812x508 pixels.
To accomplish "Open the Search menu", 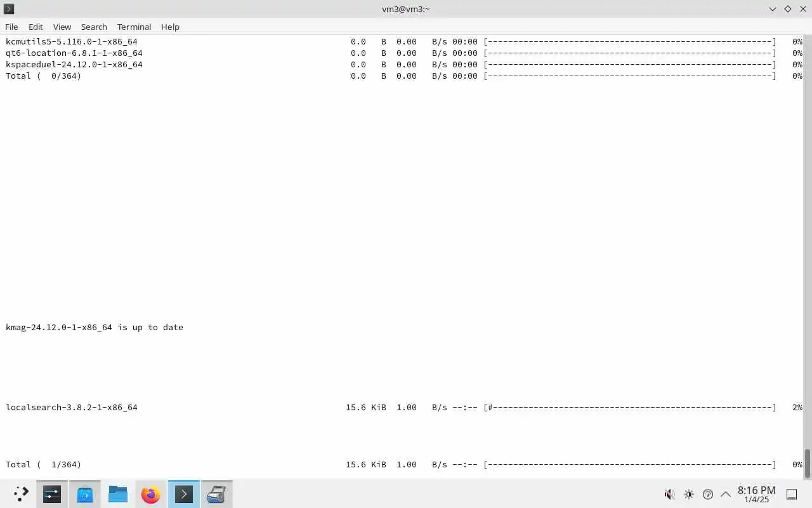I will pyautogui.click(x=94, y=27).
